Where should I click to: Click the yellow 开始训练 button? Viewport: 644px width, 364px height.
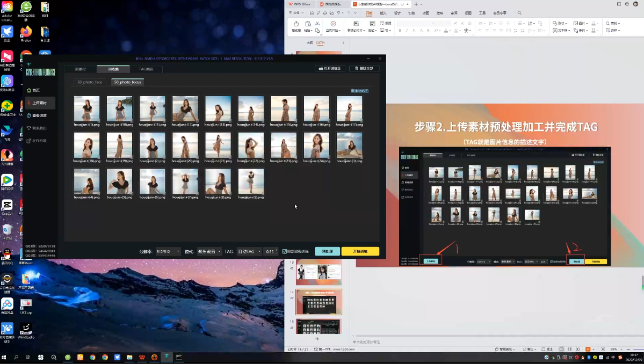tap(360, 251)
